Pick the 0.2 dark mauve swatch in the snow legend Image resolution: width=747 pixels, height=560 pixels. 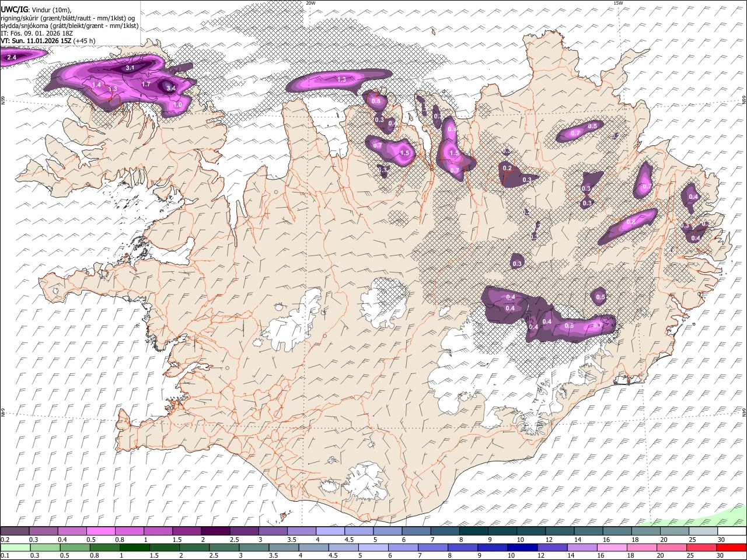[15, 531]
